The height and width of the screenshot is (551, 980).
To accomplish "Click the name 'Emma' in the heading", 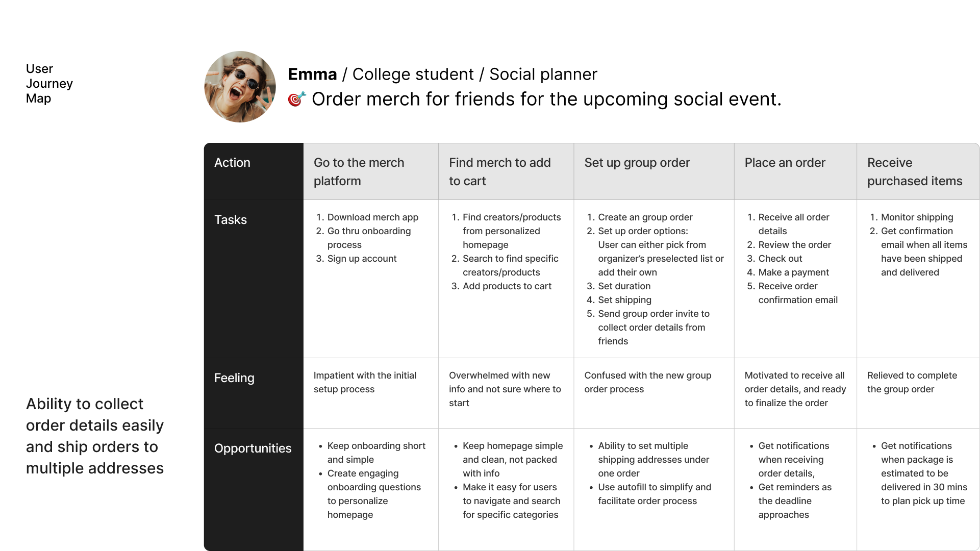I will (x=312, y=74).
